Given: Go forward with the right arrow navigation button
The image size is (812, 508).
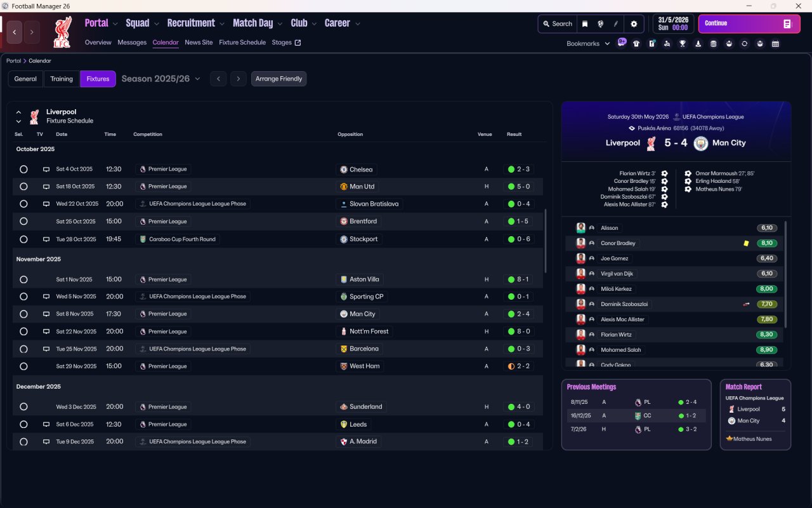Looking at the screenshot, I should coord(32,32).
